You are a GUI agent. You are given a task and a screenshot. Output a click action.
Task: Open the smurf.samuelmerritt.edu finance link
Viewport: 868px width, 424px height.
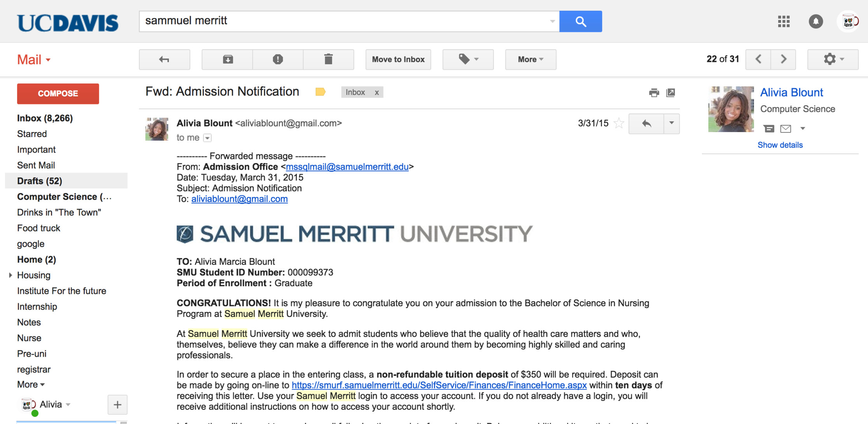coord(439,385)
